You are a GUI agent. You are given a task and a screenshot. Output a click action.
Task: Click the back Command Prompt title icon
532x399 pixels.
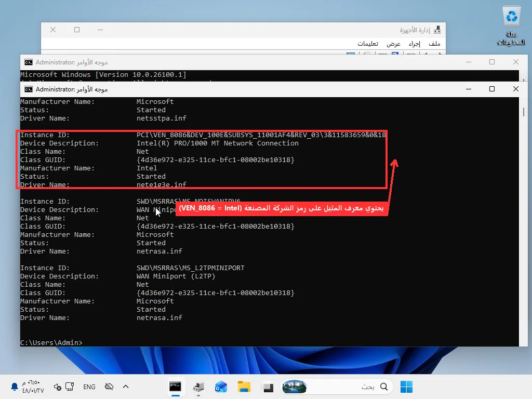point(29,62)
